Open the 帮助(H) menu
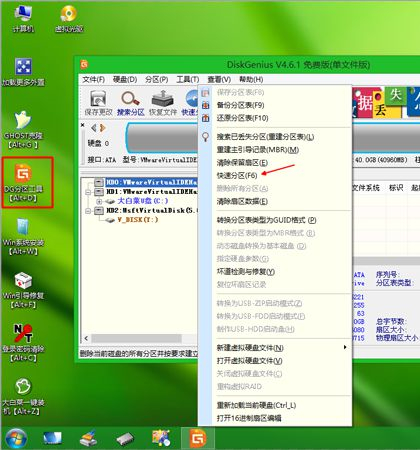Viewport: 420px width, 450px height. point(251,80)
